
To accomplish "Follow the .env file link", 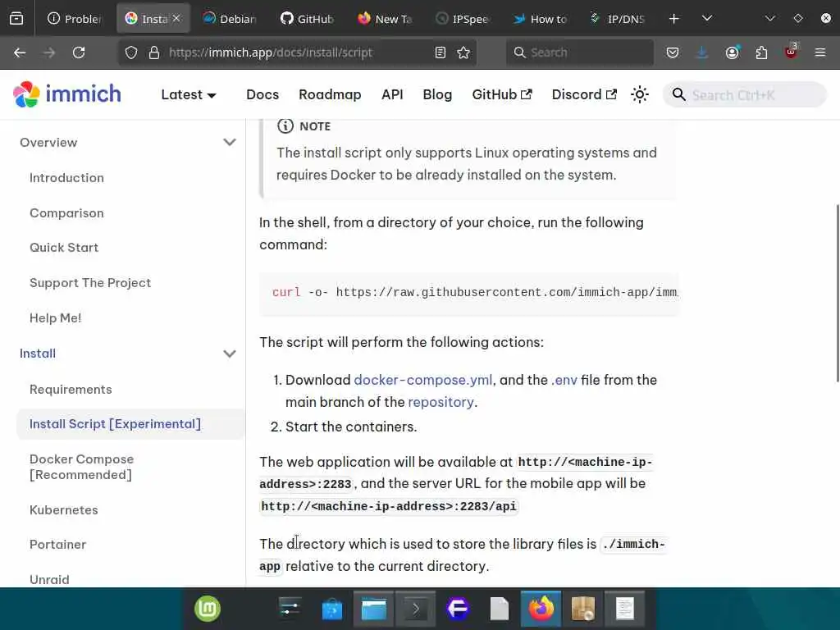I will point(564,380).
